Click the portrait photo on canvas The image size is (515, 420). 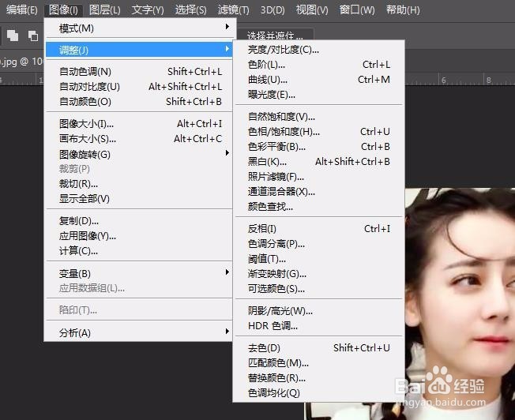pyautogui.click(x=460, y=304)
